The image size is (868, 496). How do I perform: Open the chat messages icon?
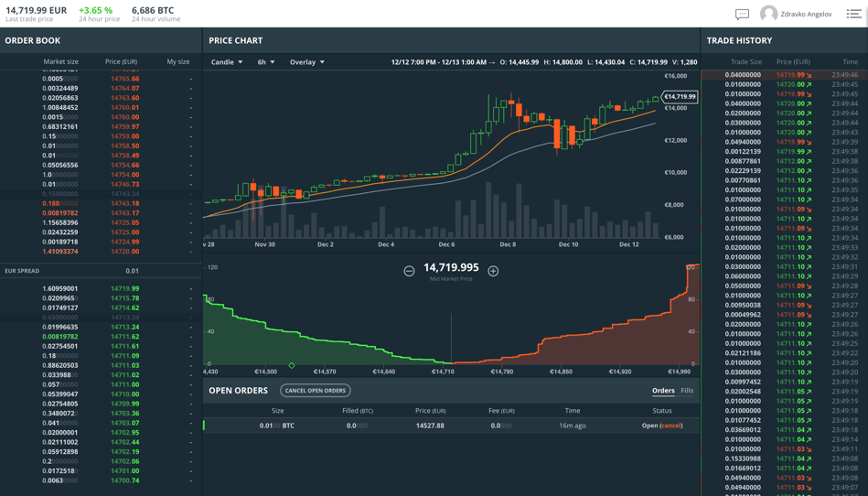tap(742, 15)
